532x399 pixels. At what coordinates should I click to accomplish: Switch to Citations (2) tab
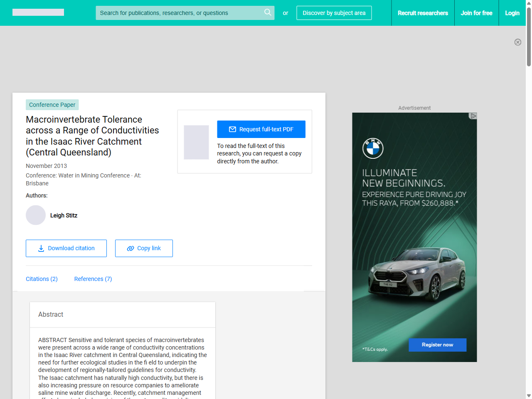(x=42, y=279)
